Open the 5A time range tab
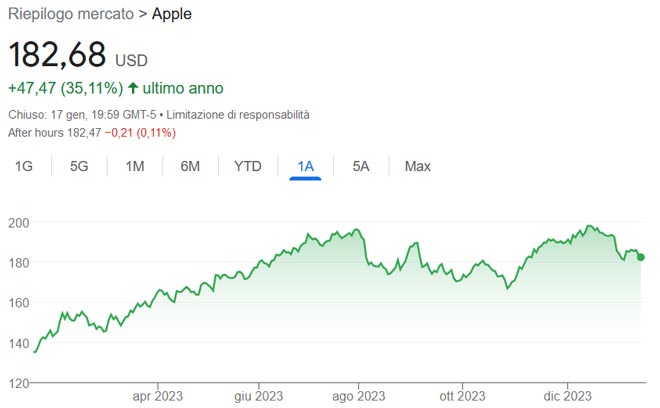Viewport: 660px width, 408px height. click(361, 166)
